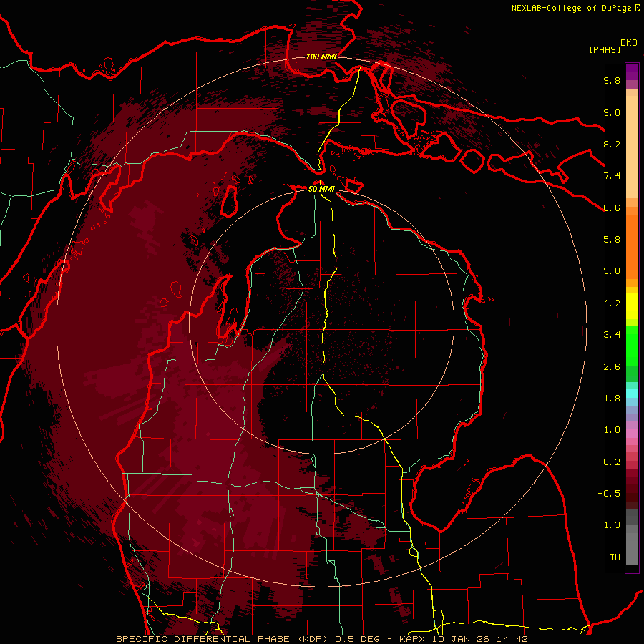The image size is (644, 644).
Task: Click the 5.8 scale label
Action: pos(612,240)
